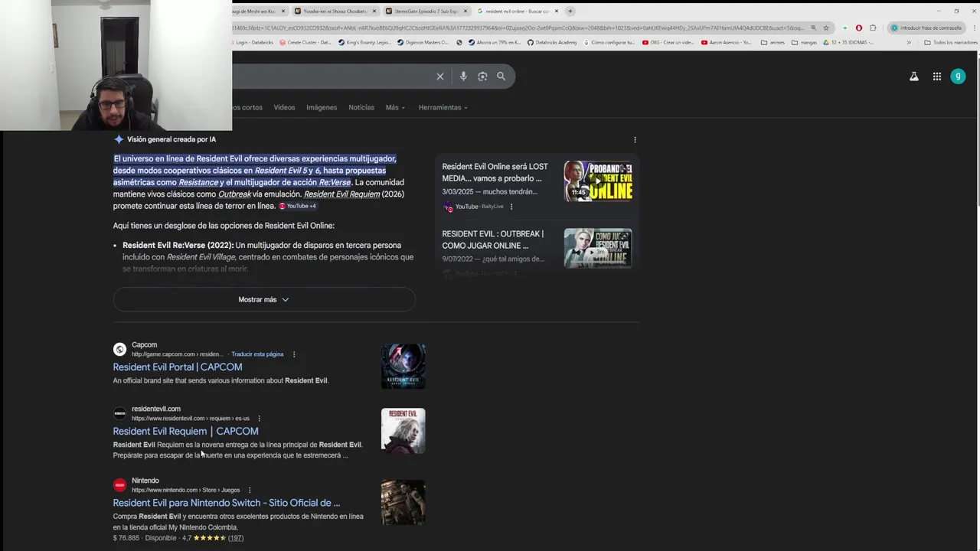The width and height of the screenshot is (980, 551).
Task: Open the Google apps grid icon
Action: (x=937, y=77)
